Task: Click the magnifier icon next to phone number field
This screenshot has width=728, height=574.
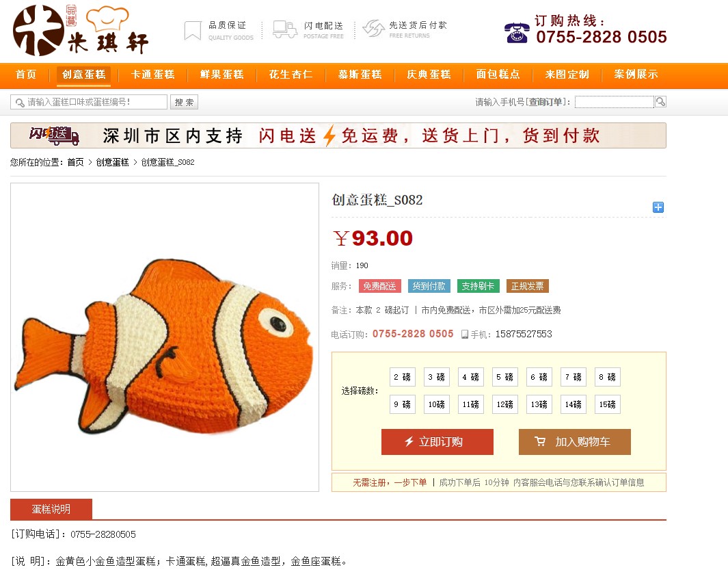Action: tap(660, 101)
